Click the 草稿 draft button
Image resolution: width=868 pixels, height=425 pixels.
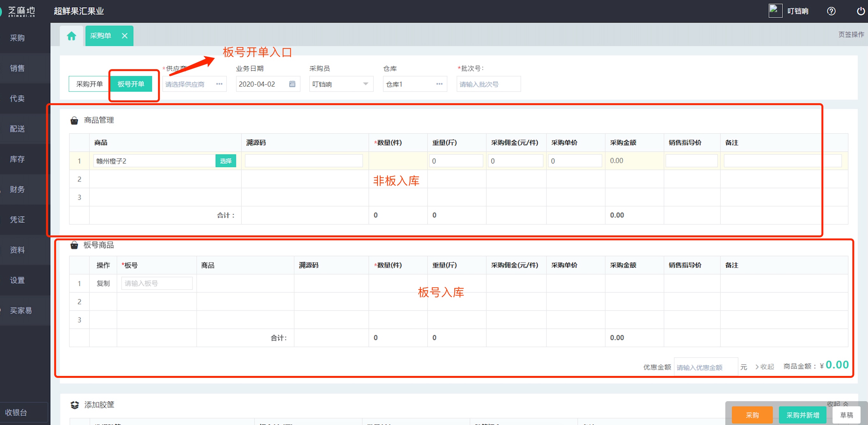click(x=846, y=415)
